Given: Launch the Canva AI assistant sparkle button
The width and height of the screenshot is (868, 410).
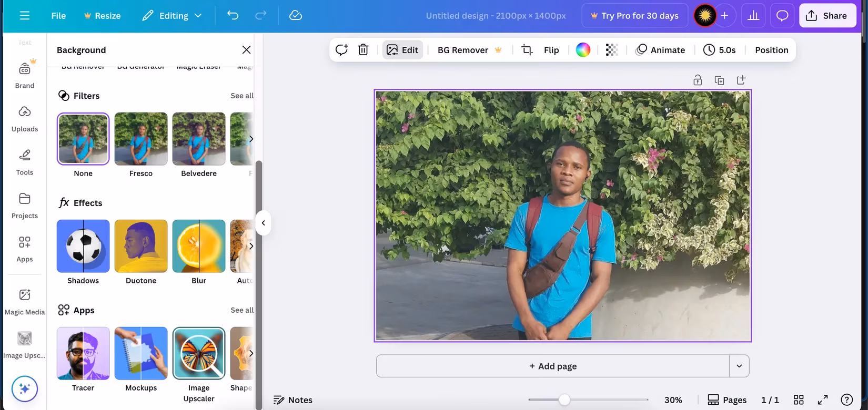Looking at the screenshot, I should [x=24, y=389].
